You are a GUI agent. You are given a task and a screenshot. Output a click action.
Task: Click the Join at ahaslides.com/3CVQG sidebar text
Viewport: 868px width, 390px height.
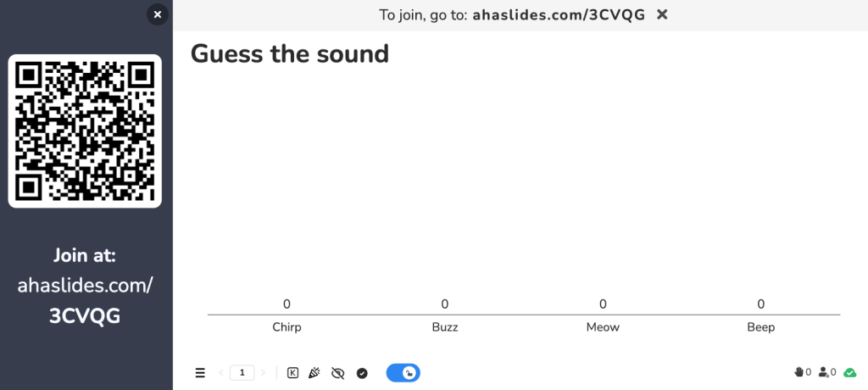(85, 286)
